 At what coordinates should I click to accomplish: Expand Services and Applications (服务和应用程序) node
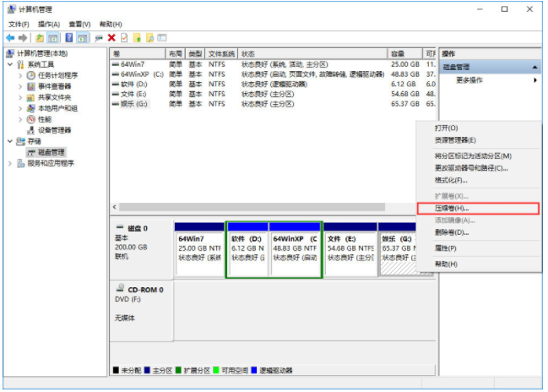10,163
